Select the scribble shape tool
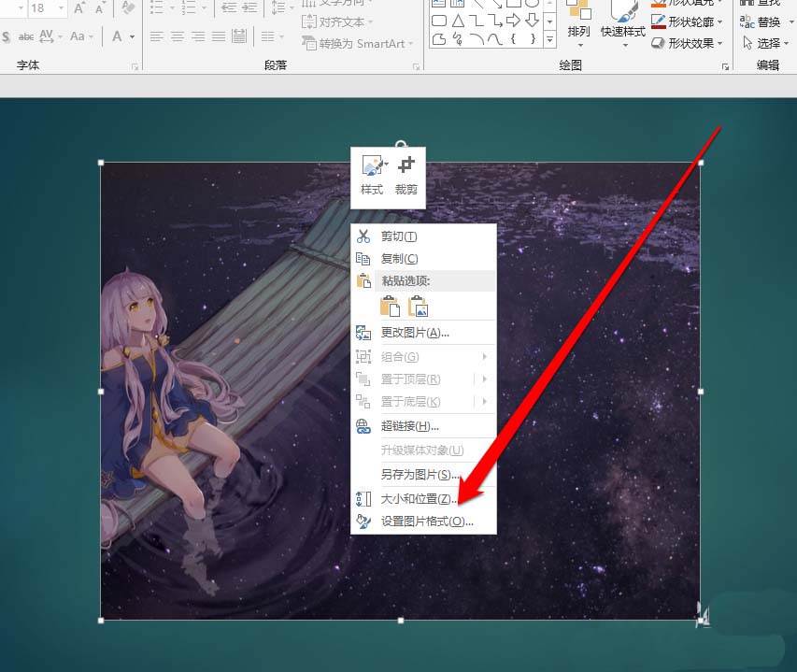Viewport: 797px width, 672px height. point(458,39)
